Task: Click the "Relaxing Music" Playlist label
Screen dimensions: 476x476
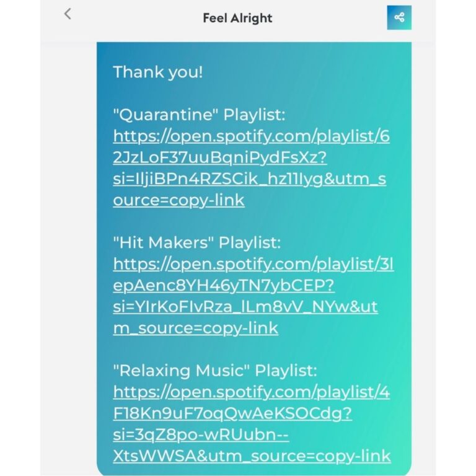Action: pyautogui.click(x=215, y=371)
